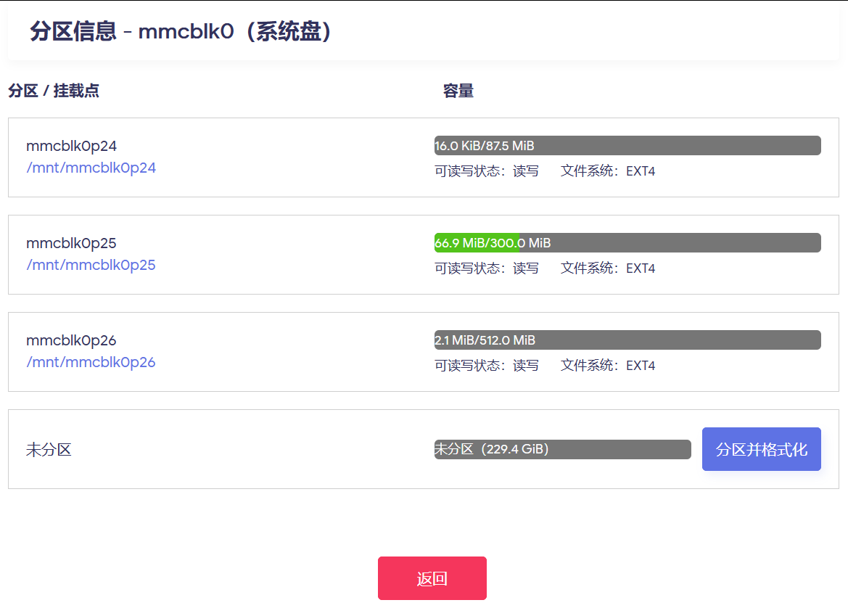This screenshot has height=616, width=848.
Task: Click the 未分区 row label
Action: point(49,450)
